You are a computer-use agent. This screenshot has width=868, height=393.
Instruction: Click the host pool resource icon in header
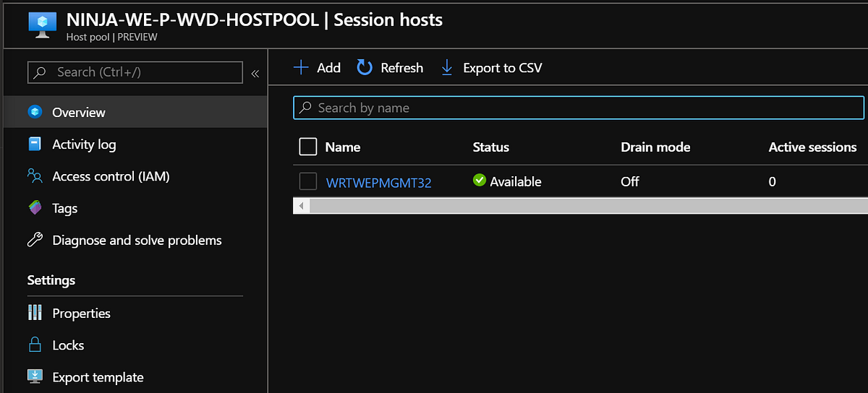tap(42, 24)
